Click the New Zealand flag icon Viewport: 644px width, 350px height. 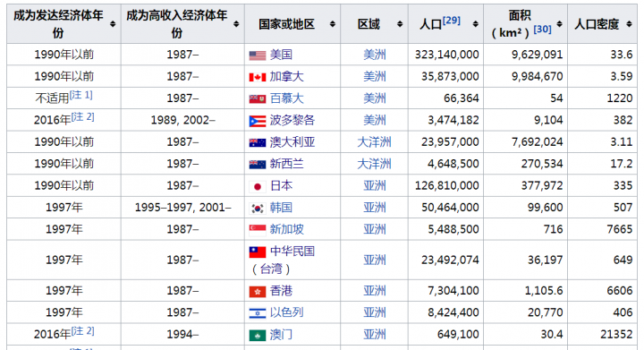tap(258, 165)
